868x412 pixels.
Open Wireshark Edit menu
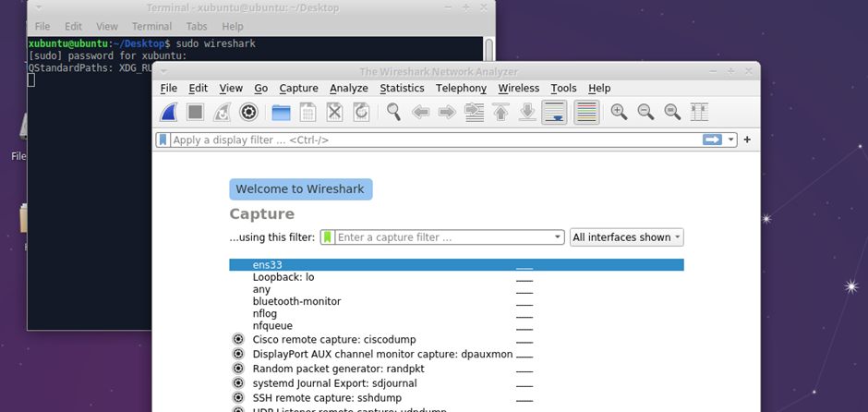(199, 88)
